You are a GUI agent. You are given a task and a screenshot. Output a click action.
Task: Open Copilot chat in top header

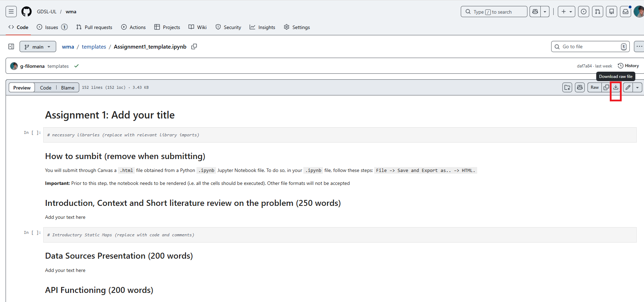pyautogui.click(x=535, y=12)
